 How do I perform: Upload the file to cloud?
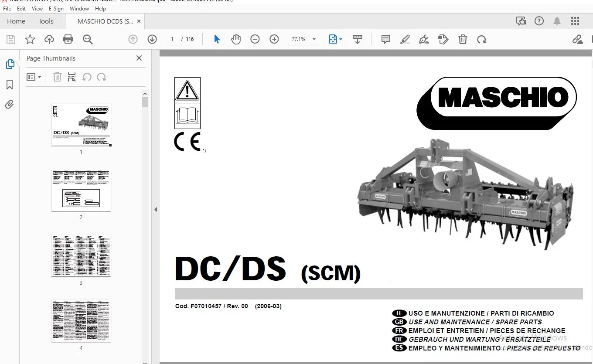tap(49, 40)
